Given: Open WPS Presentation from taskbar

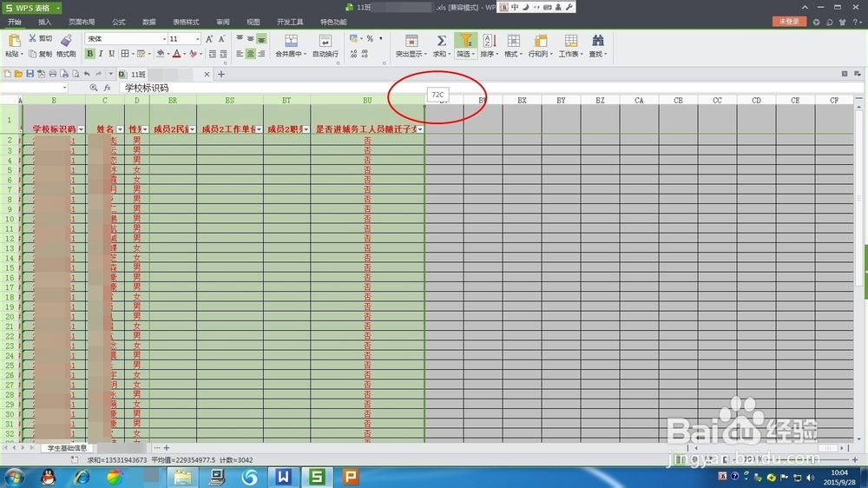Looking at the screenshot, I should coord(350,477).
